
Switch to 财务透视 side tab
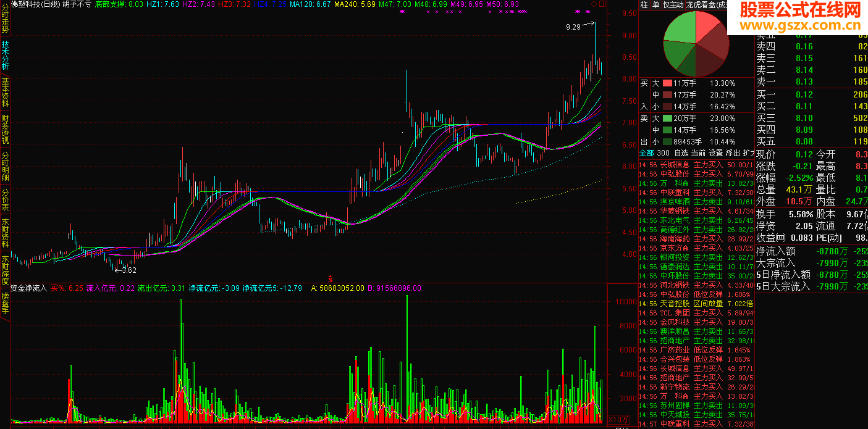(5, 130)
